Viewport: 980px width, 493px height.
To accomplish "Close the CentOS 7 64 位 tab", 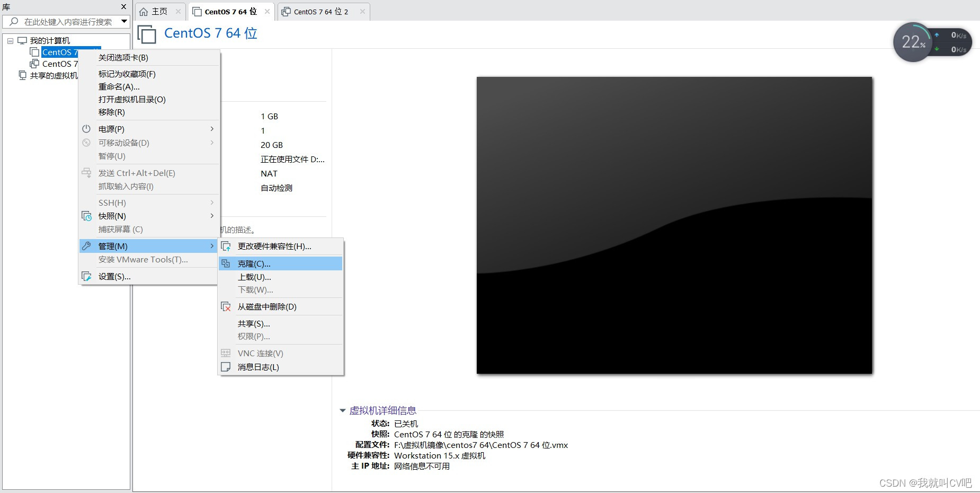I will [x=267, y=12].
